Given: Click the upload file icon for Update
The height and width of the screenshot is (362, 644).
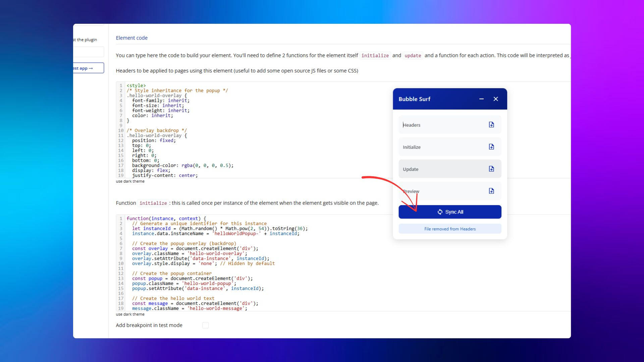Looking at the screenshot, I should [x=491, y=169].
